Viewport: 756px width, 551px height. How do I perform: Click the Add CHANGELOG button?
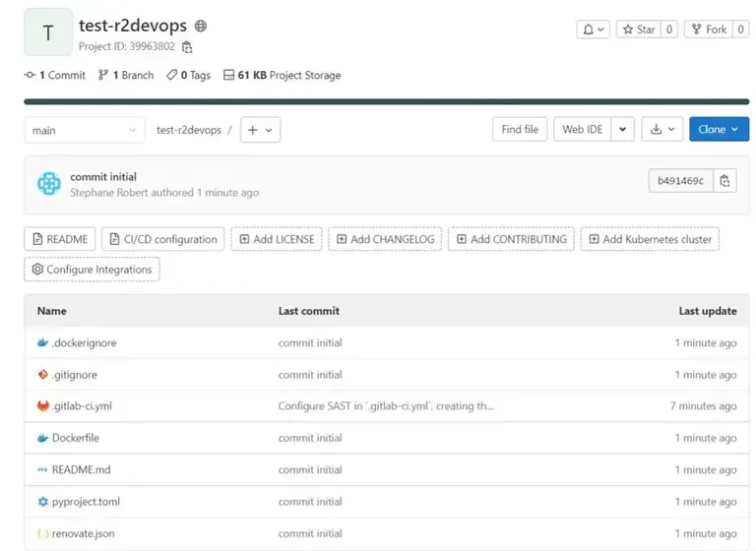pos(385,239)
